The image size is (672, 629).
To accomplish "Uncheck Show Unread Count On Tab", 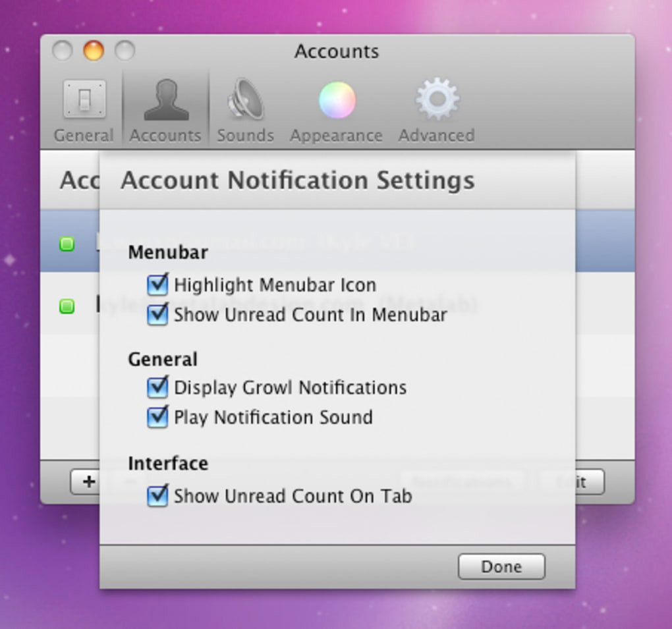I will pos(157,496).
